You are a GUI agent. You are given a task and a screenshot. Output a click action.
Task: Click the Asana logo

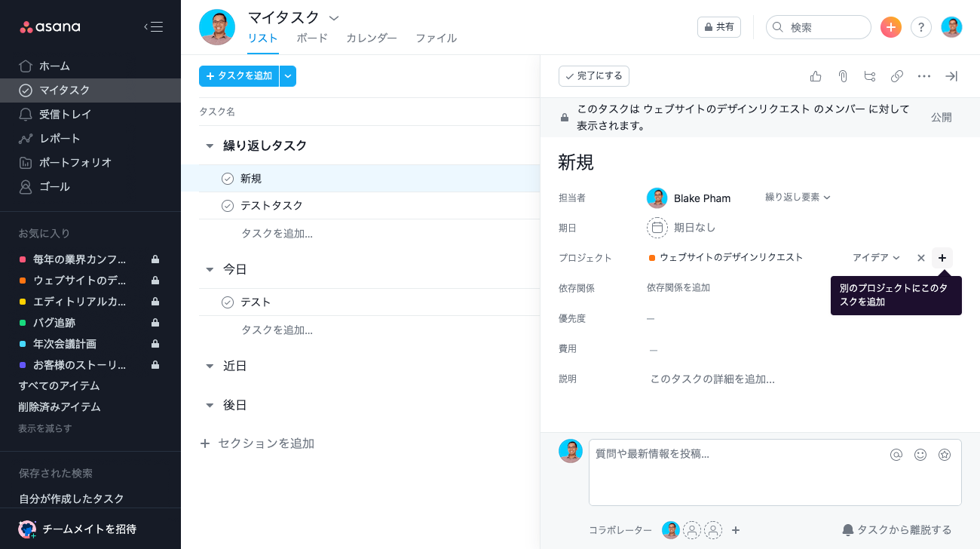[50, 27]
